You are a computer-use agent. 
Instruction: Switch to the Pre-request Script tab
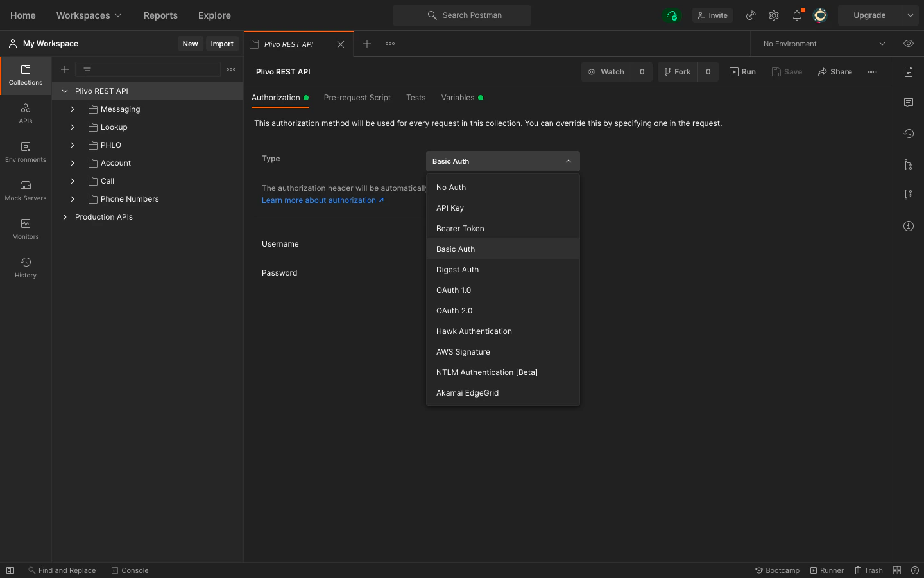(357, 98)
